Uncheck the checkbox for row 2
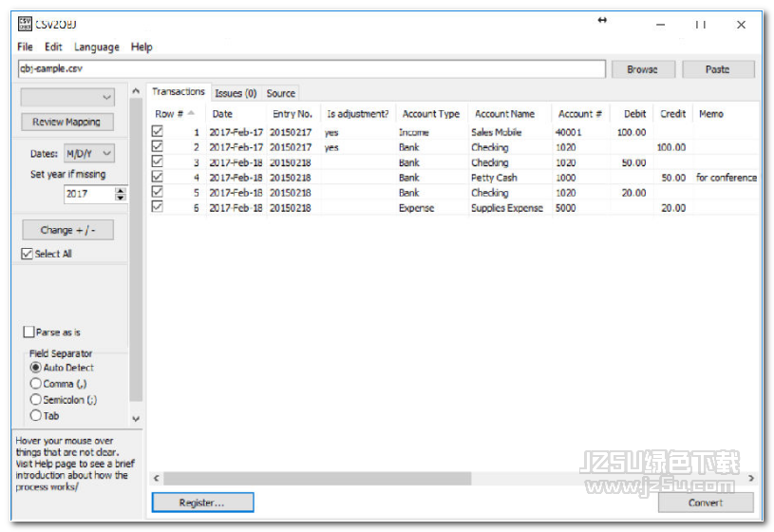The image size is (774, 532). point(157,146)
